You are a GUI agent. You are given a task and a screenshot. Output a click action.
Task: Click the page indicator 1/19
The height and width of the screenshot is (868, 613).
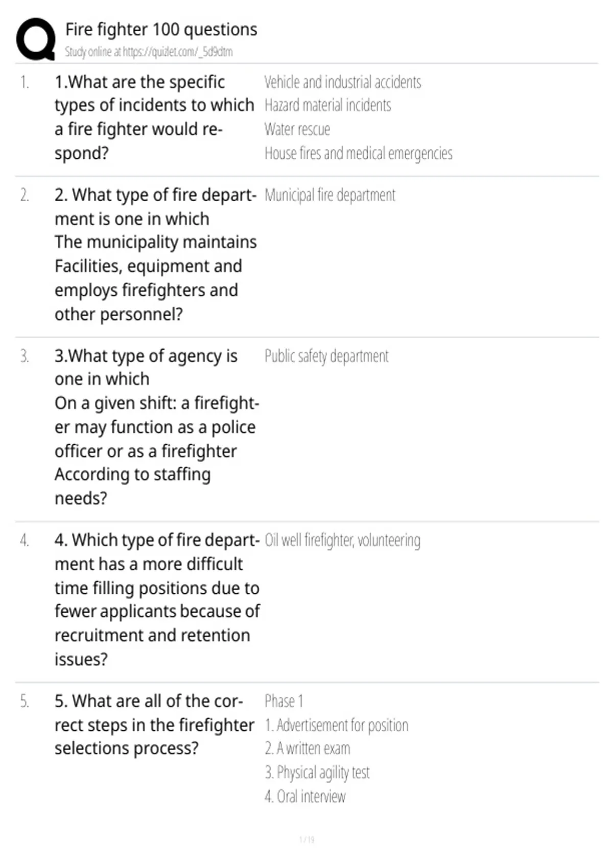pyautogui.click(x=306, y=839)
